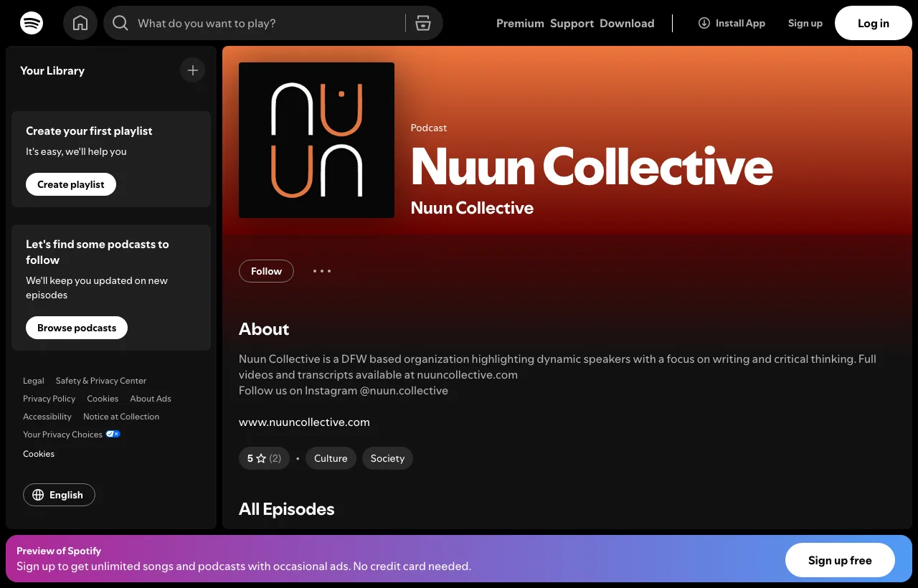
Task: Open the Notice at Collection link
Action: (121, 417)
